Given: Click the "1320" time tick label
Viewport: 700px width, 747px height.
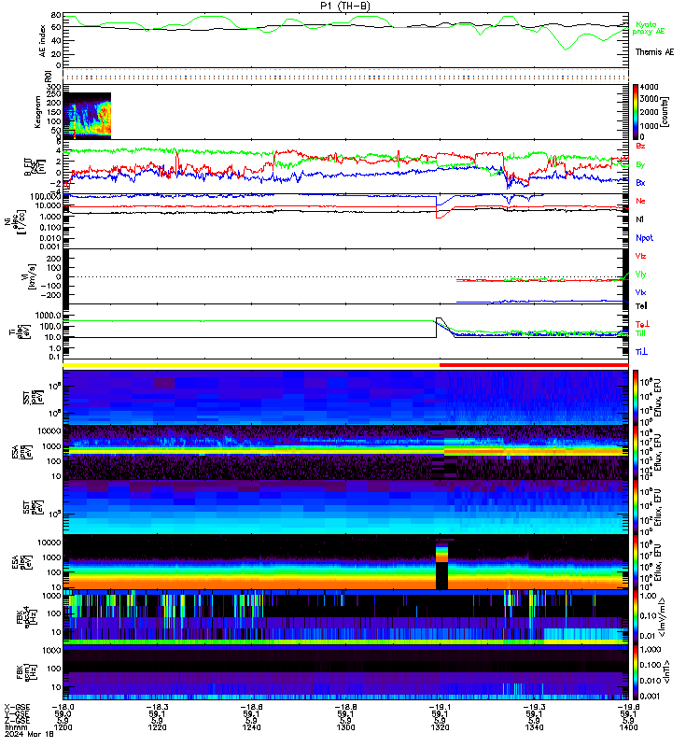Looking at the screenshot, I should click(440, 727).
